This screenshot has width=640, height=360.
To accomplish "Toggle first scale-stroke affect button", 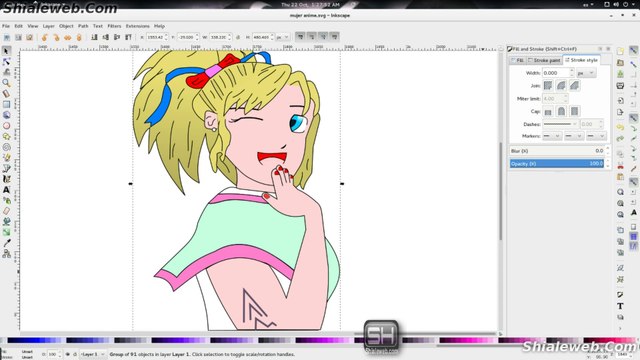I will [300, 37].
